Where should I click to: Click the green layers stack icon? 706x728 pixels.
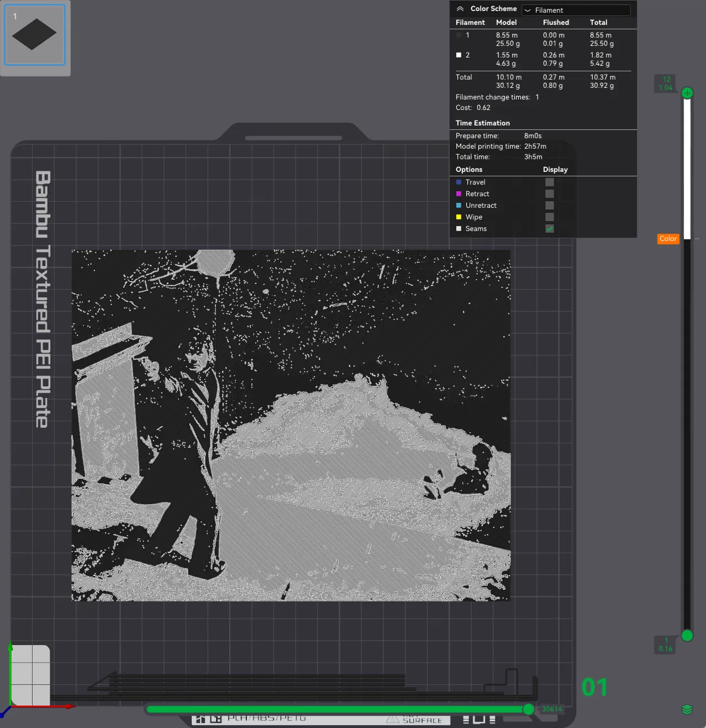pyautogui.click(x=687, y=709)
